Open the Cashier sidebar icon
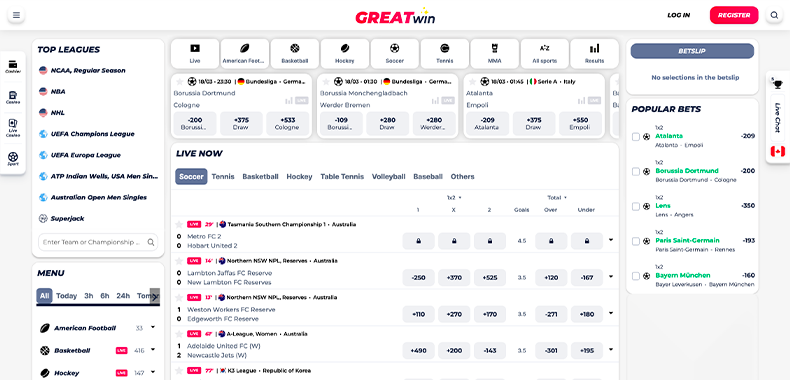The width and height of the screenshot is (790, 380). pos(13,67)
